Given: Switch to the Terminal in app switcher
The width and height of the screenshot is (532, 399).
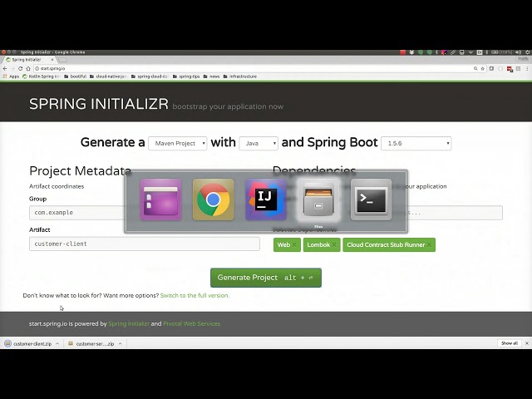Looking at the screenshot, I should [x=372, y=199].
